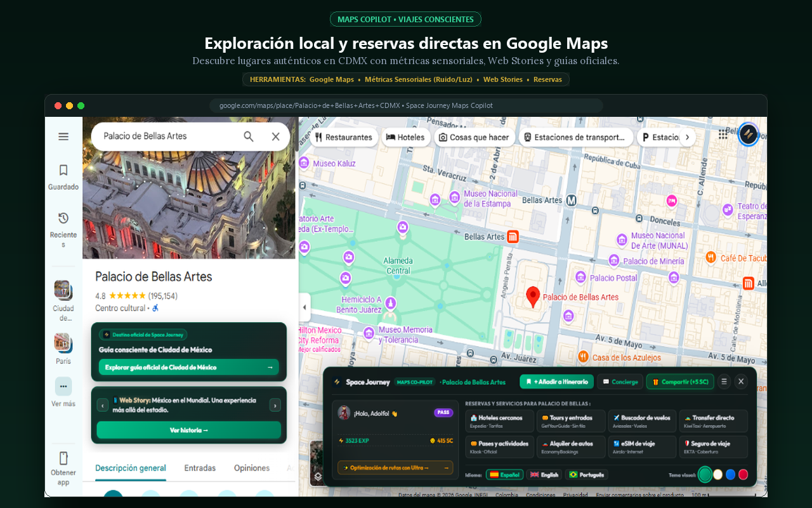Image resolution: width=812 pixels, height=508 pixels.
Task: Close the Space Journey co-pilot panel
Action: click(x=741, y=382)
